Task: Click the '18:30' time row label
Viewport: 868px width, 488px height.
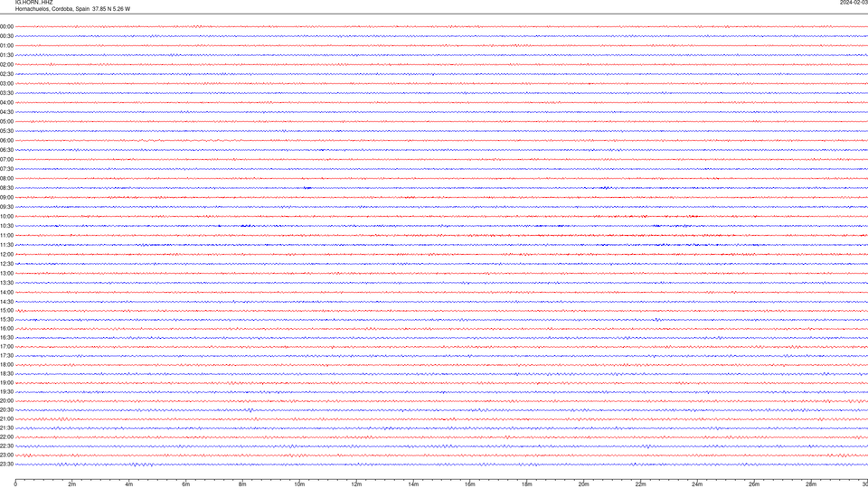Action: pos(6,374)
